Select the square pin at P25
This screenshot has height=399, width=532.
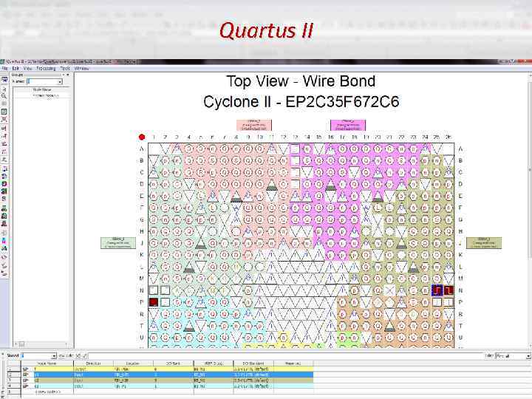click(x=437, y=302)
